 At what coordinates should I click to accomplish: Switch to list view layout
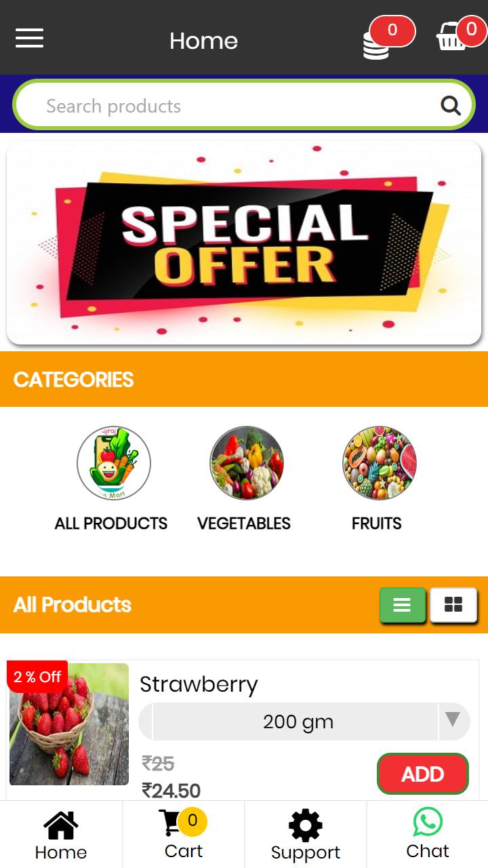coord(403,605)
